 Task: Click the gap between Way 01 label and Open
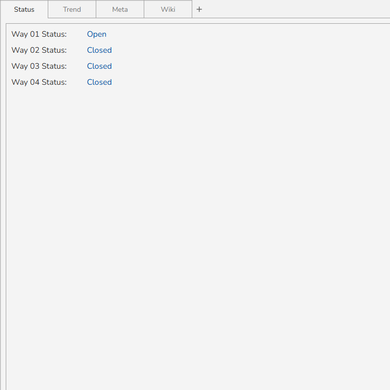click(x=77, y=34)
